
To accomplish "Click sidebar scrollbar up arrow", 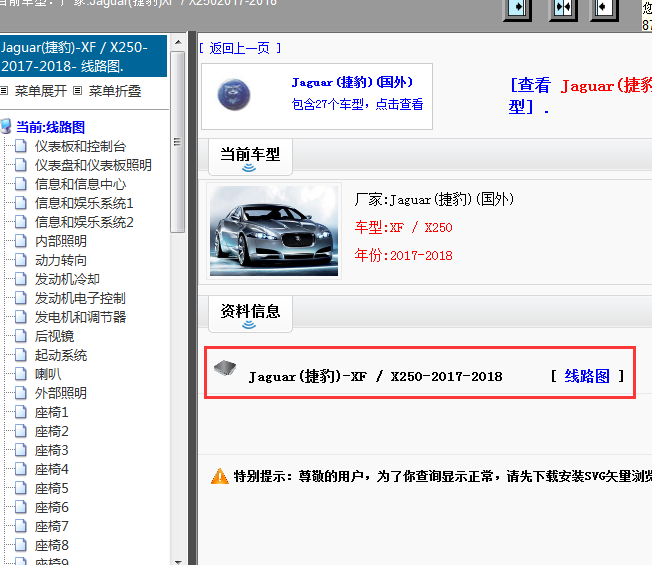I will click(x=178, y=42).
